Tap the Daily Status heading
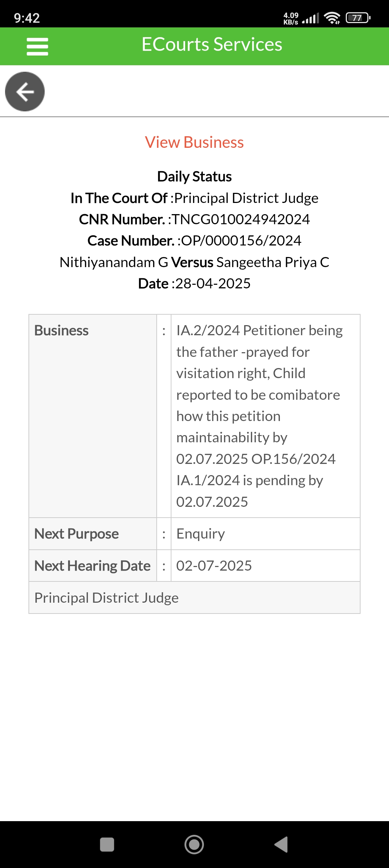 [194, 177]
